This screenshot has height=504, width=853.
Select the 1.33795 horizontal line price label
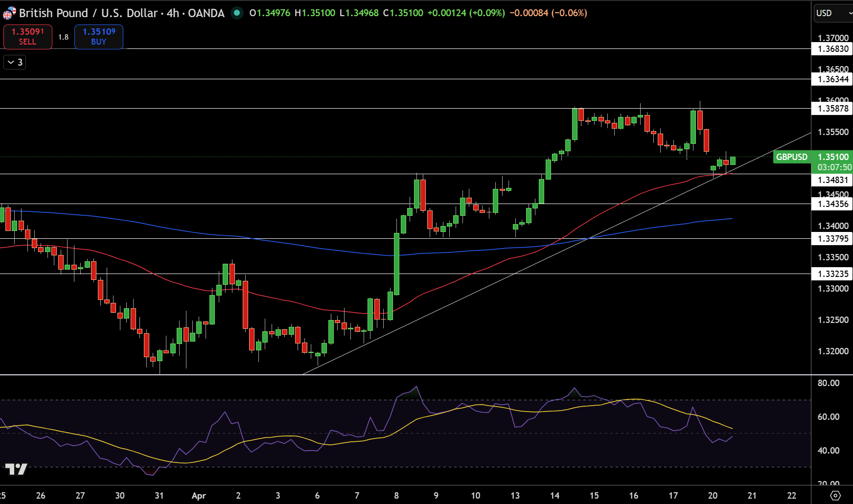(832, 239)
